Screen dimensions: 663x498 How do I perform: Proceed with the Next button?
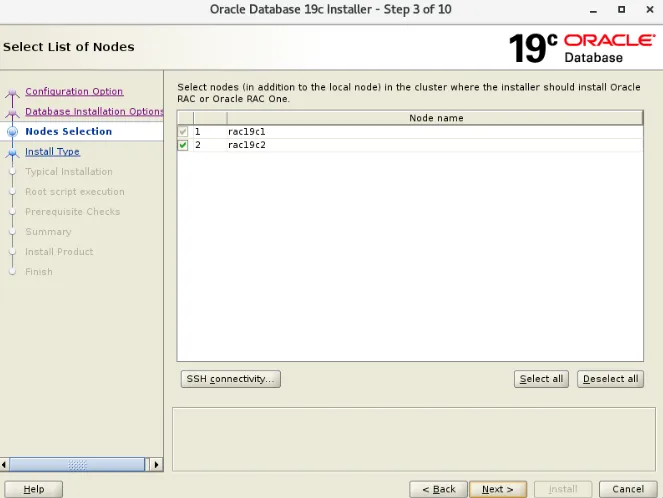tap(498, 489)
